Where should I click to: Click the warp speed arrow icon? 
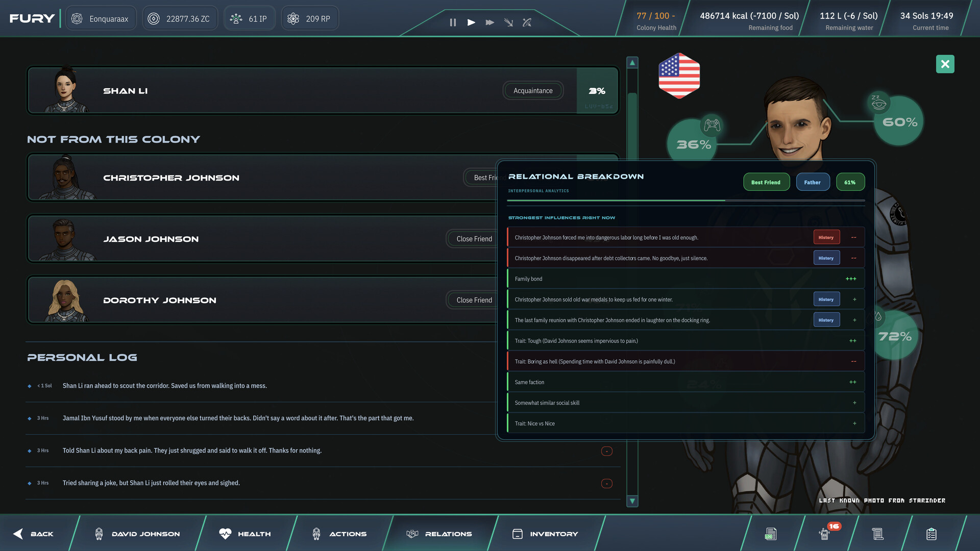point(508,22)
